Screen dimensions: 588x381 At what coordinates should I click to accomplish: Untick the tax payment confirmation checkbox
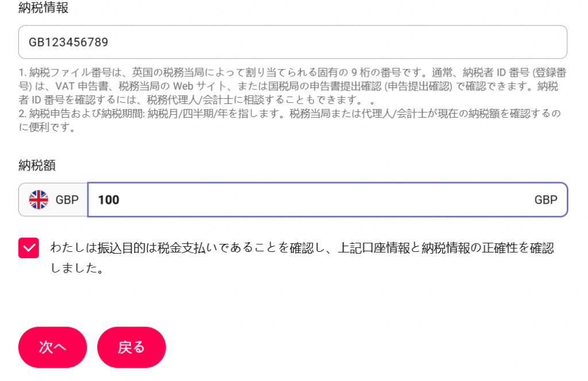(x=29, y=248)
